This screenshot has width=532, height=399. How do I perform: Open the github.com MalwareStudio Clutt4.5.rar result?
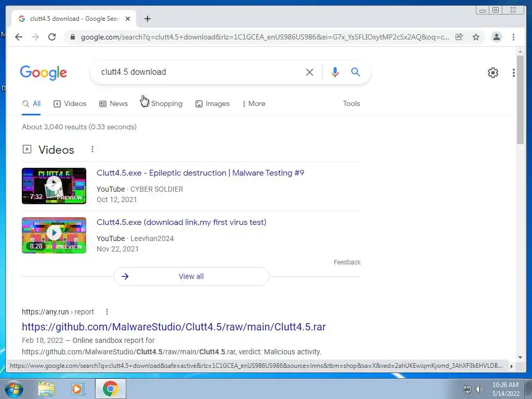pos(174,327)
